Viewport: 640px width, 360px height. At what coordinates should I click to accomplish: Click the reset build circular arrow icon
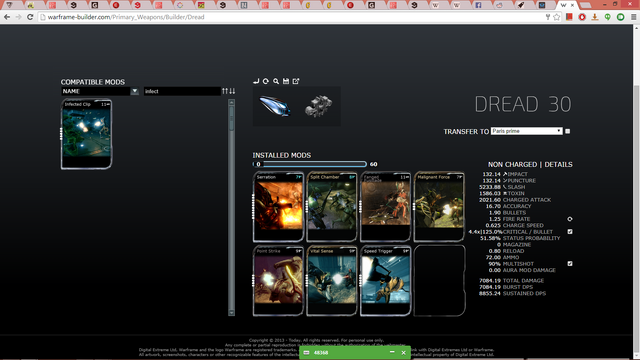(266, 81)
